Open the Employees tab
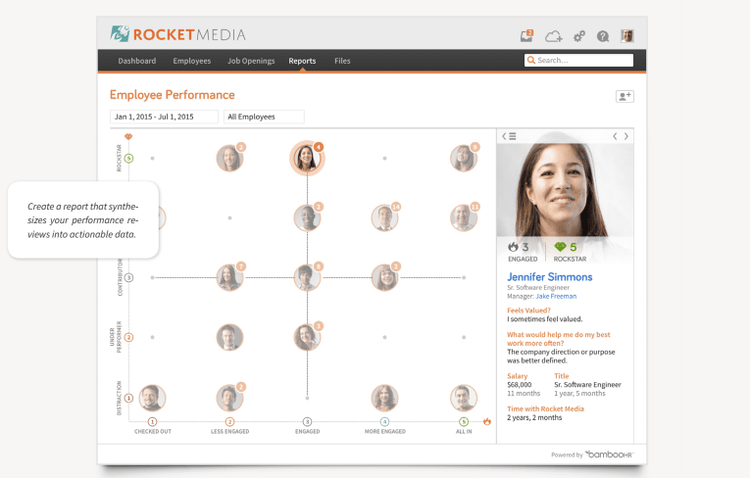Image resolution: width=750 pixels, height=478 pixels. click(192, 61)
